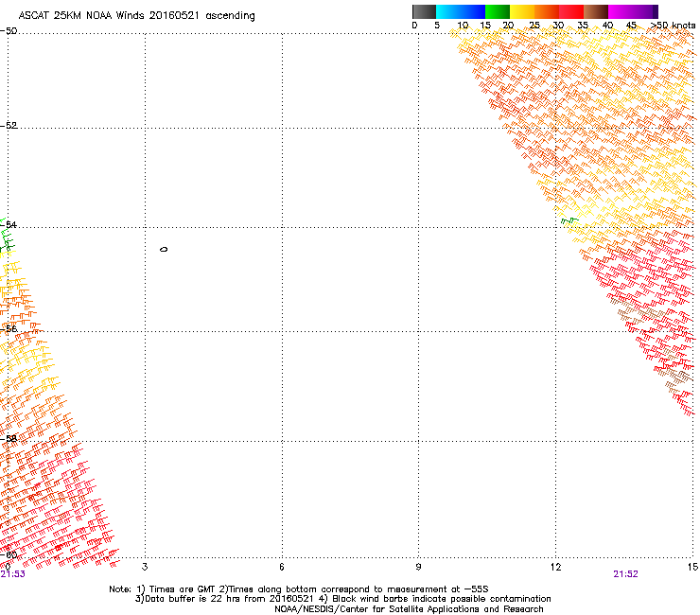Pick the brown 35-40 knots color segment
This screenshot has height=615, width=700.
point(596,11)
